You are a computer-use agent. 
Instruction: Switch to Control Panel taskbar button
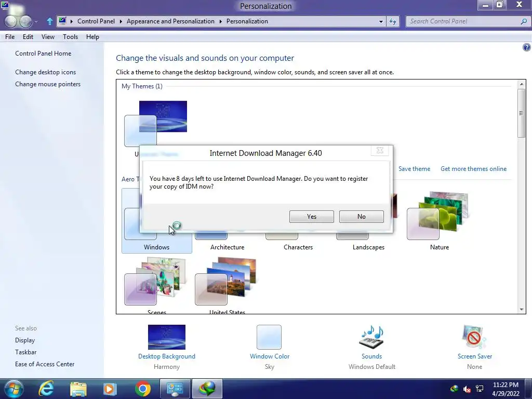point(175,389)
